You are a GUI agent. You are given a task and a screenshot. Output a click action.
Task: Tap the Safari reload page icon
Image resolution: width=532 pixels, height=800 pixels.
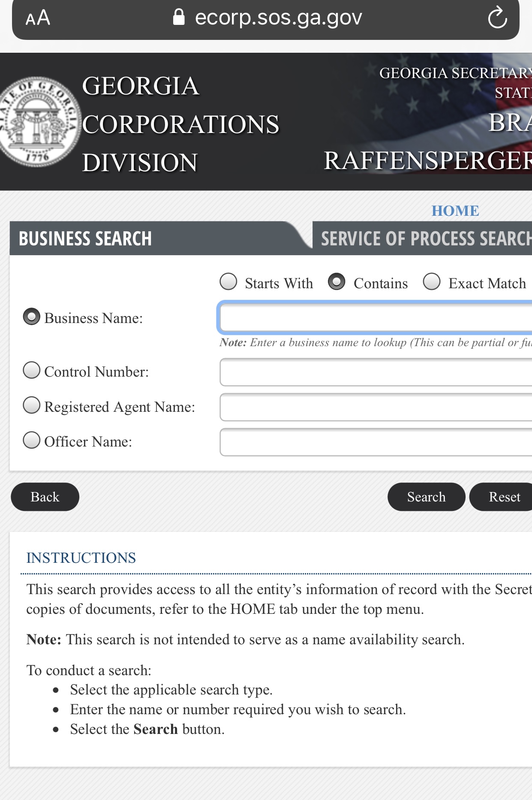point(497,18)
